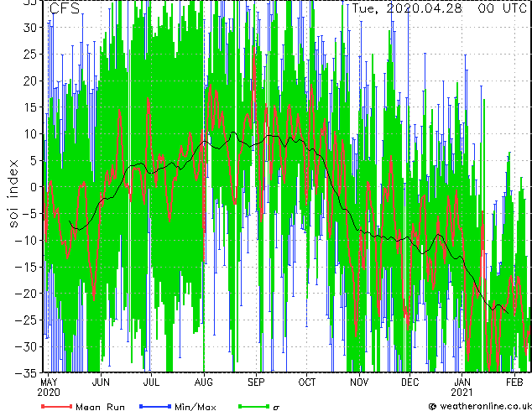Image resolution: width=532 pixels, height=411 pixels.
Task: Click the -35 tick on the y-axis
Action: [29, 372]
